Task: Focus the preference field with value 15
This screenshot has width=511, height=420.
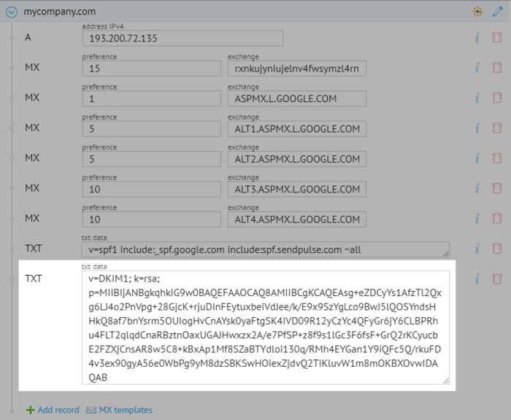Action: coord(152,69)
